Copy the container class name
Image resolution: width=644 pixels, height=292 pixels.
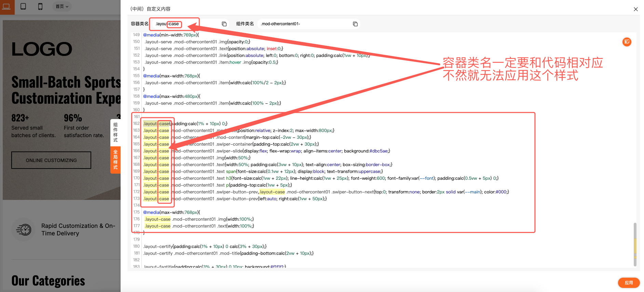224,24
